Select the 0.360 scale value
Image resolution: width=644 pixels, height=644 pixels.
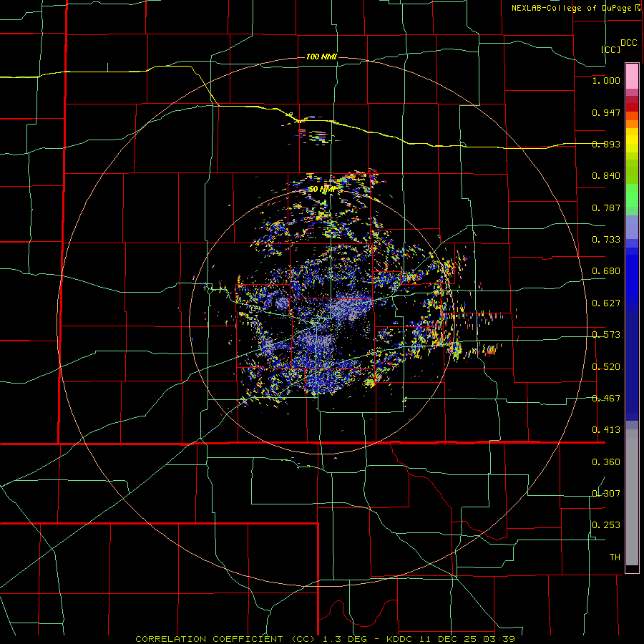pos(606,462)
